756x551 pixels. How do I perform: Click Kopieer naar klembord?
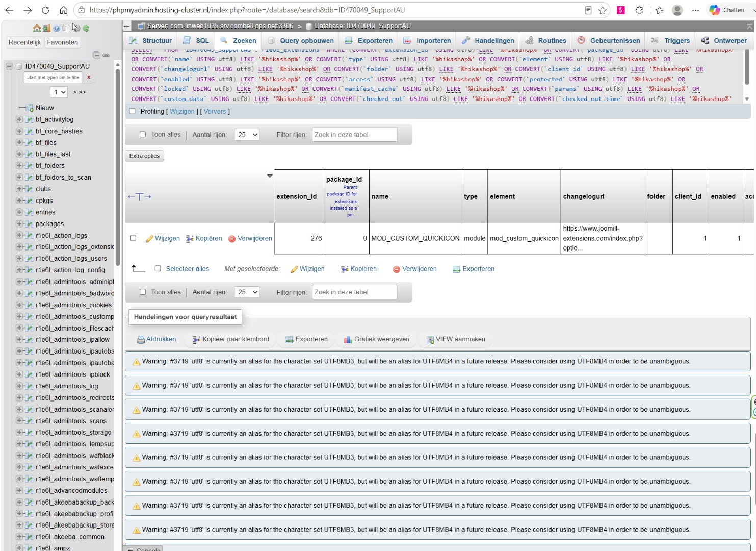pyautogui.click(x=231, y=339)
